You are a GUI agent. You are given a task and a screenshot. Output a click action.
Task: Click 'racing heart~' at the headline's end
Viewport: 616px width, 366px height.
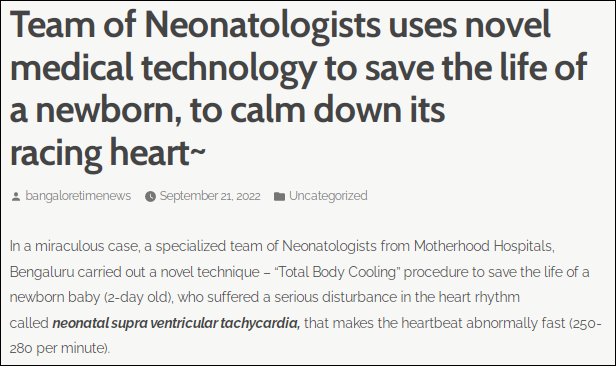click(x=108, y=153)
